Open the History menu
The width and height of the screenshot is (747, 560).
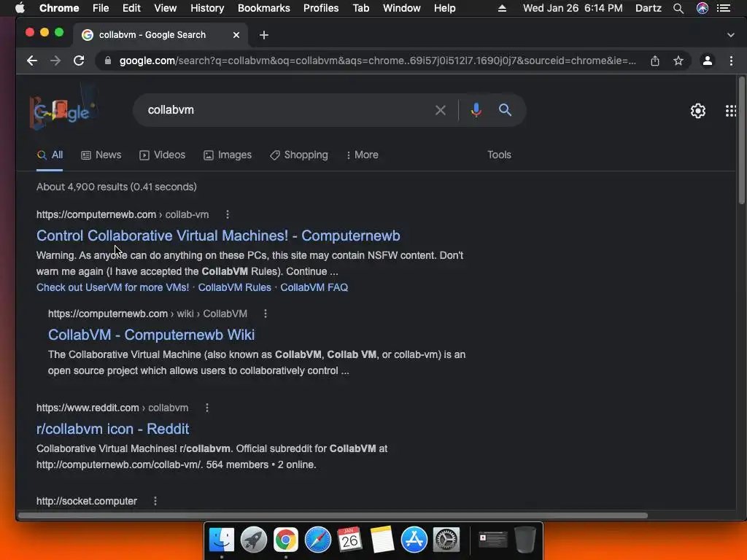[x=207, y=8]
